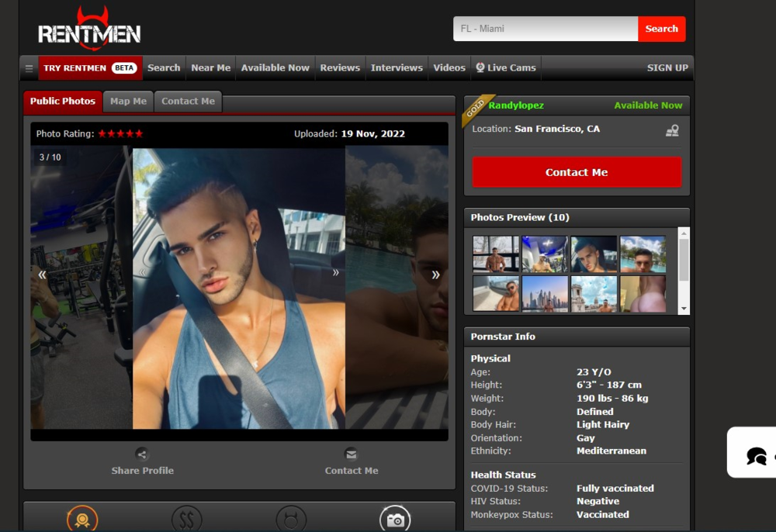Click the devil horns icon at bottom

[x=290, y=520]
